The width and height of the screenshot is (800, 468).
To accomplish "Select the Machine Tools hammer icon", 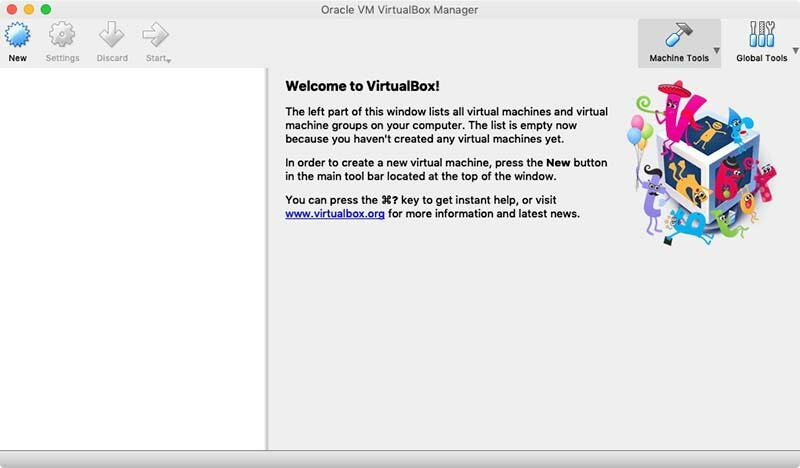I will click(x=678, y=35).
